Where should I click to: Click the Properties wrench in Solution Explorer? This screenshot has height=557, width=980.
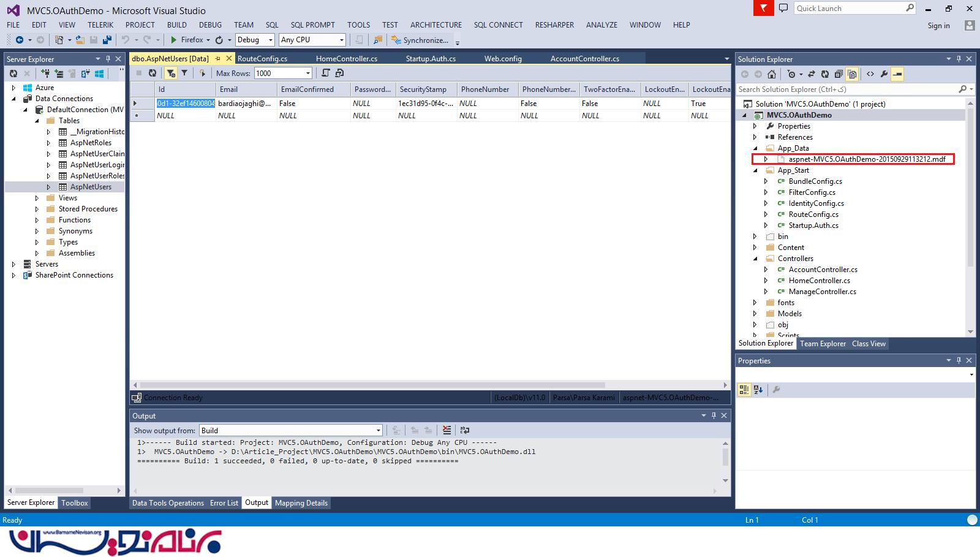[884, 74]
